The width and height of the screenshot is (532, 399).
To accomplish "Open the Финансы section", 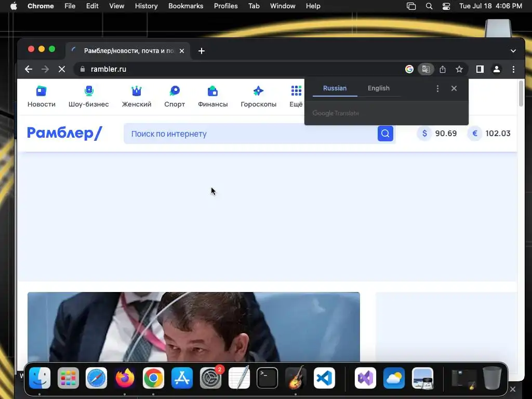I will pyautogui.click(x=212, y=97).
